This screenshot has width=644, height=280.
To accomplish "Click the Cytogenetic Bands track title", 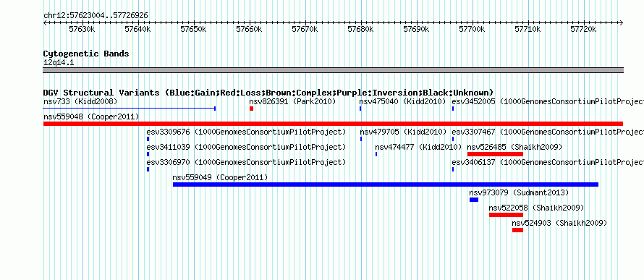I will [x=86, y=54].
